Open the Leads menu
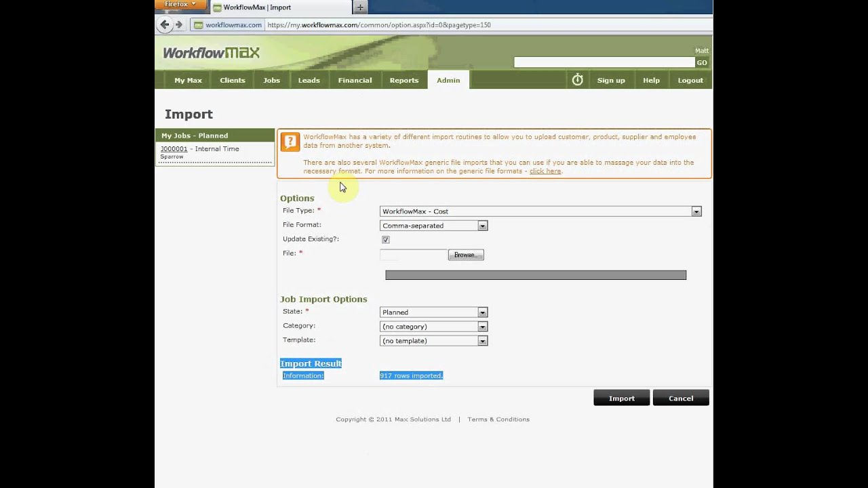868x488 pixels. coord(309,80)
